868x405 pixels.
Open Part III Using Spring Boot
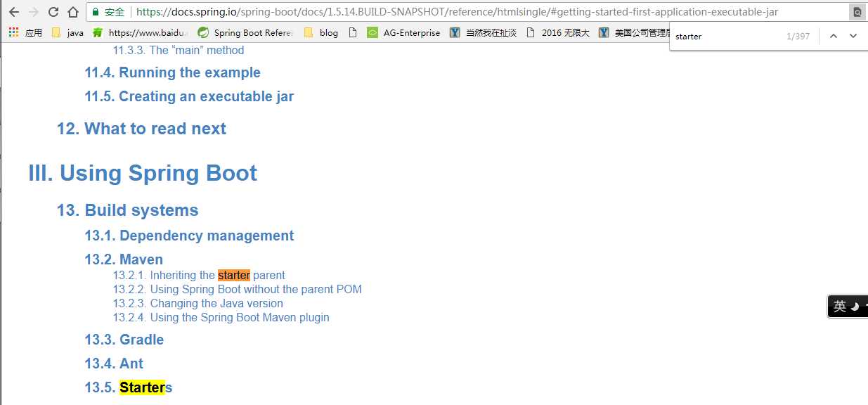click(x=143, y=173)
